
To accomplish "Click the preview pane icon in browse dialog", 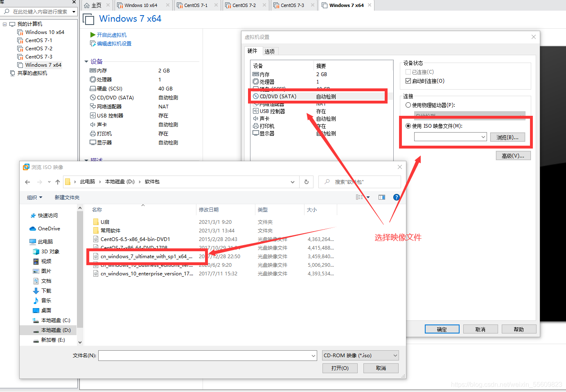I will click(x=382, y=197).
